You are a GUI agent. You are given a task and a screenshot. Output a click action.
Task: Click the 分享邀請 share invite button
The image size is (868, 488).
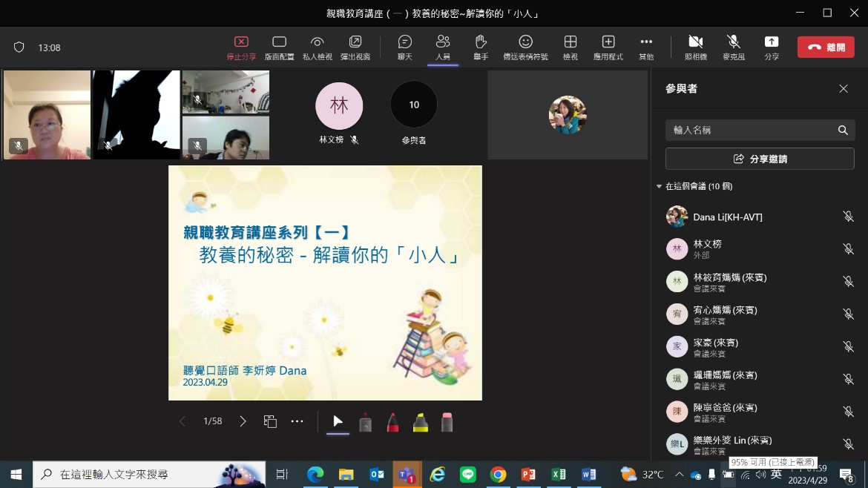point(760,159)
